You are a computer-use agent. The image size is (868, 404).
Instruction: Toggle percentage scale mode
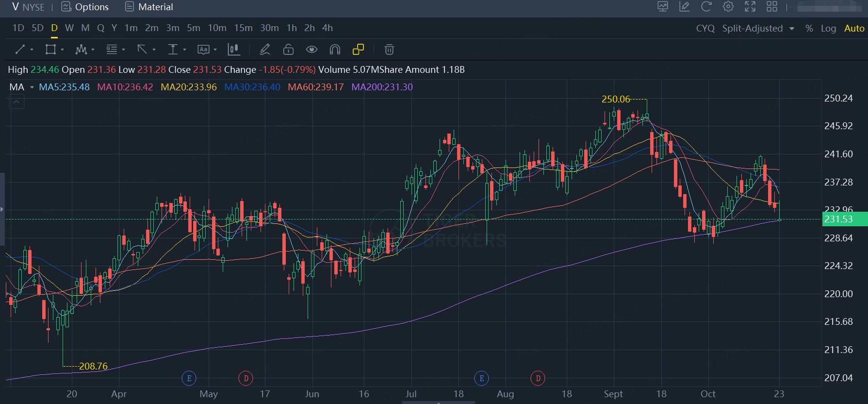click(809, 28)
